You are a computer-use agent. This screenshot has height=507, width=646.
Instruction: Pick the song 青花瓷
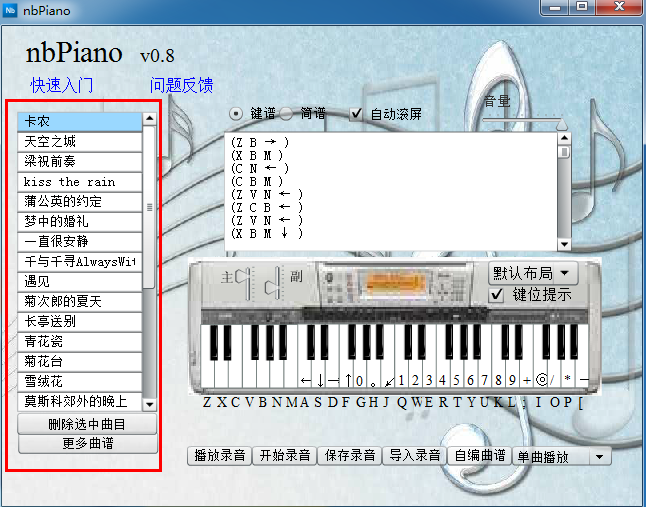coord(80,342)
